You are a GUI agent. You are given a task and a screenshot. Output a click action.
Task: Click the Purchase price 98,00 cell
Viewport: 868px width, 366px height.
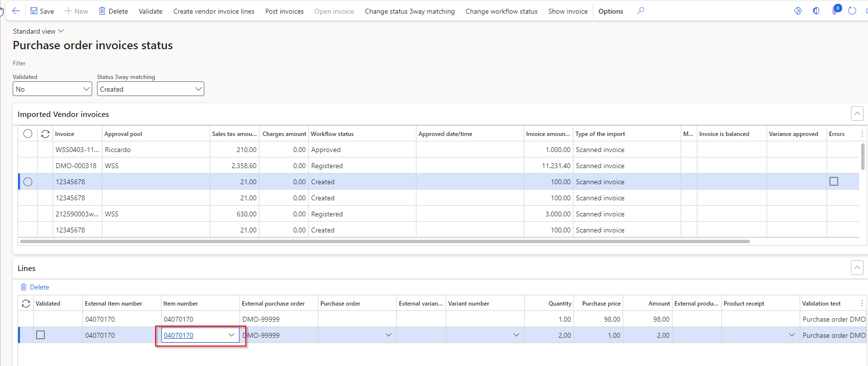[598, 319]
